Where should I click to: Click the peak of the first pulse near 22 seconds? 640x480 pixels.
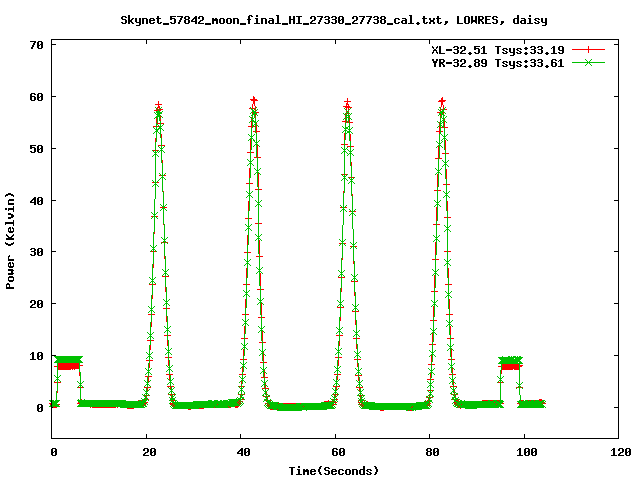(158, 106)
